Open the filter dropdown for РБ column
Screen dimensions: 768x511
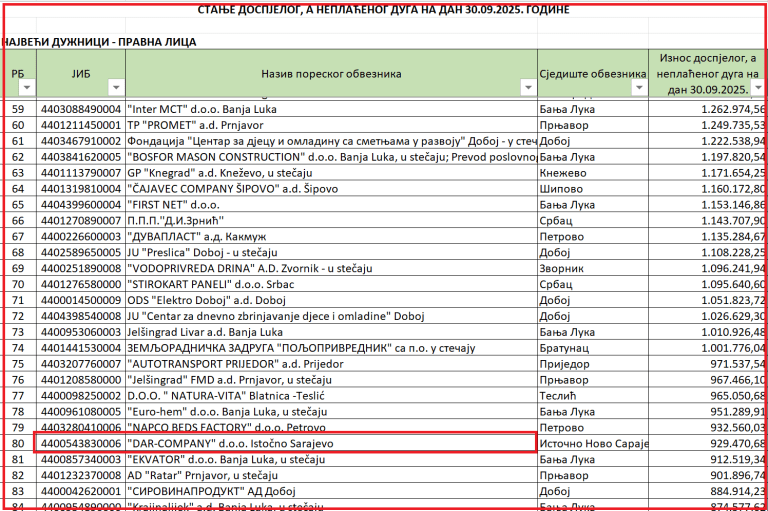27,88
